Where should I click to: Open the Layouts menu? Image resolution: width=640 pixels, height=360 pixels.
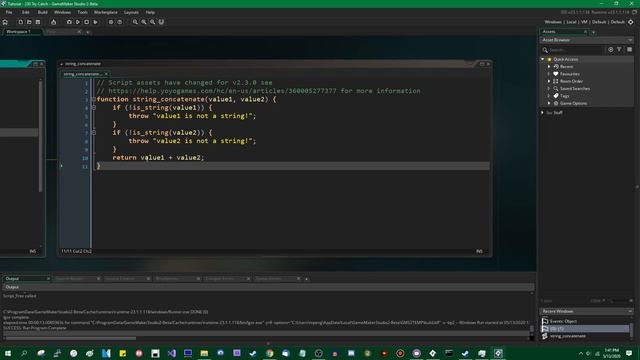[131, 12]
